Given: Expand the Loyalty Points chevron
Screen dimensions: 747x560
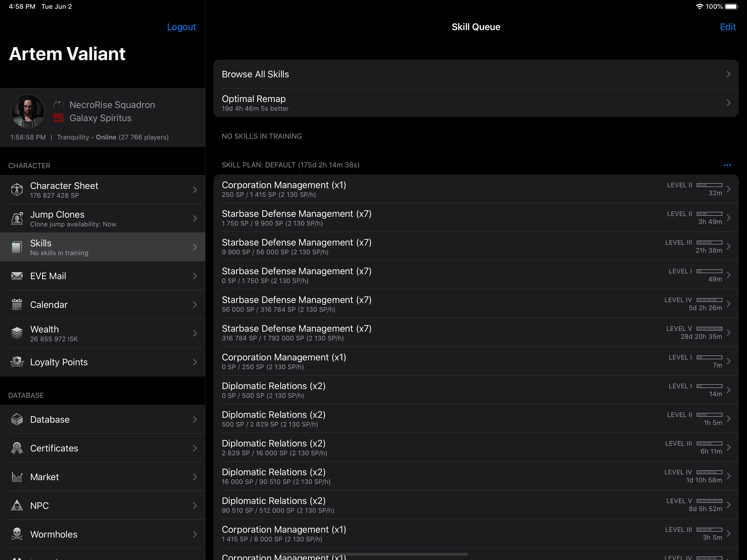Looking at the screenshot, I should click(x=195, y=362).
